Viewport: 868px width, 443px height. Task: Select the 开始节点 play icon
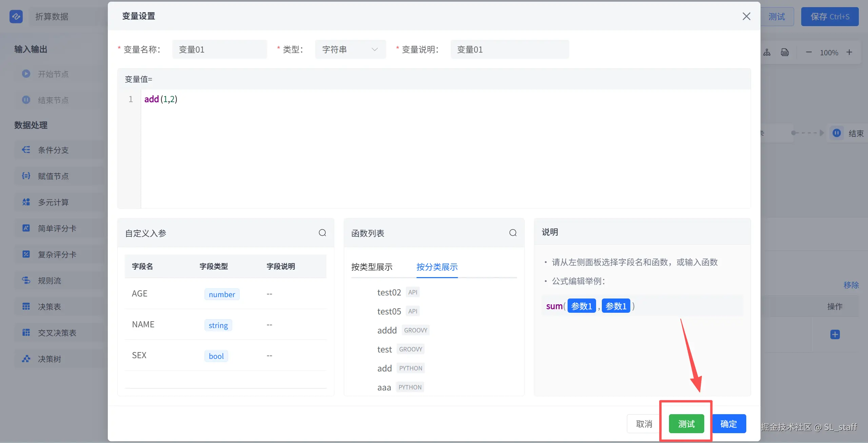coord(26,74)
